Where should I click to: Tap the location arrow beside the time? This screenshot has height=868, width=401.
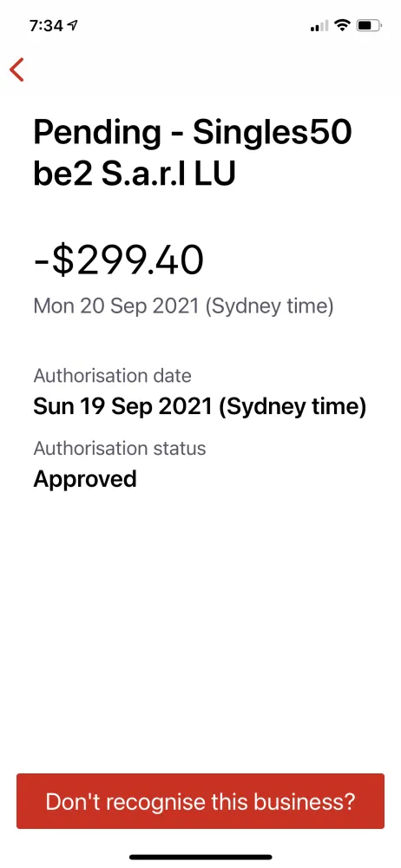[x=73, y=25]
